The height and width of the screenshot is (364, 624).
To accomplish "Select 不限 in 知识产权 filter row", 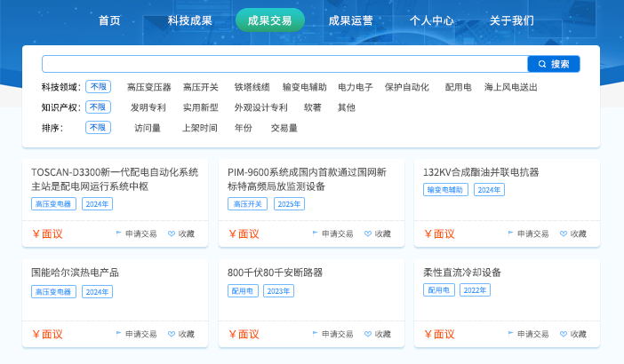I will click(x=99, y=107).
